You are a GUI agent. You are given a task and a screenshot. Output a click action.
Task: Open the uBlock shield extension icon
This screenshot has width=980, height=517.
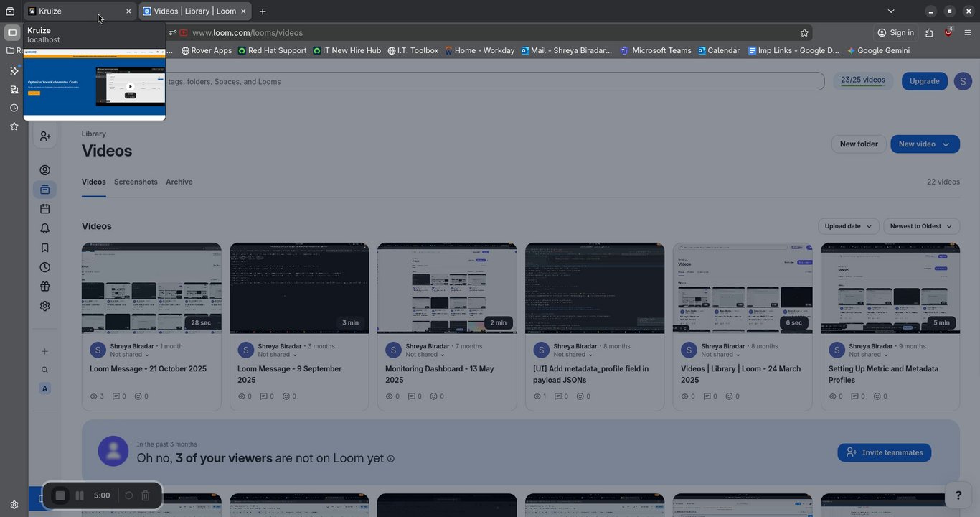coord(948,32)
